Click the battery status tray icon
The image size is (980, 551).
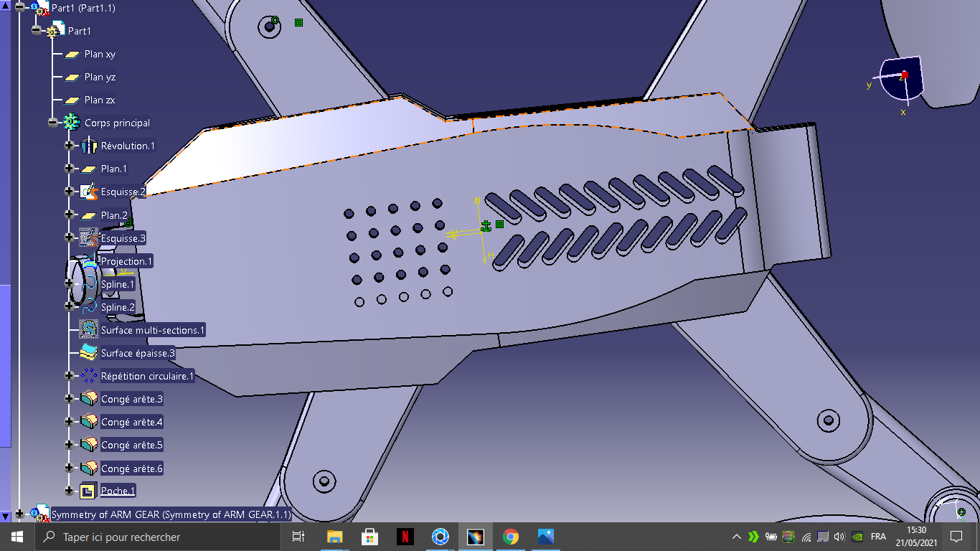point(771,536)
